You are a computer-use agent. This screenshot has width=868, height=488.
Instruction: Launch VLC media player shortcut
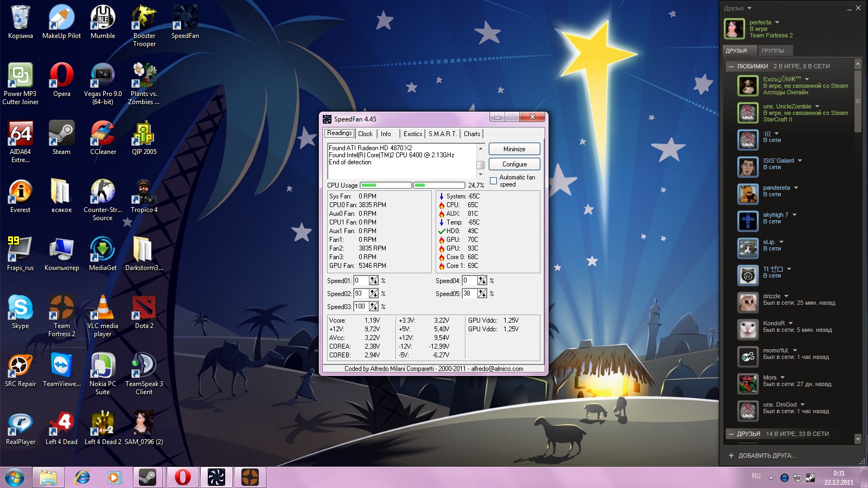(x=103, y=316)
